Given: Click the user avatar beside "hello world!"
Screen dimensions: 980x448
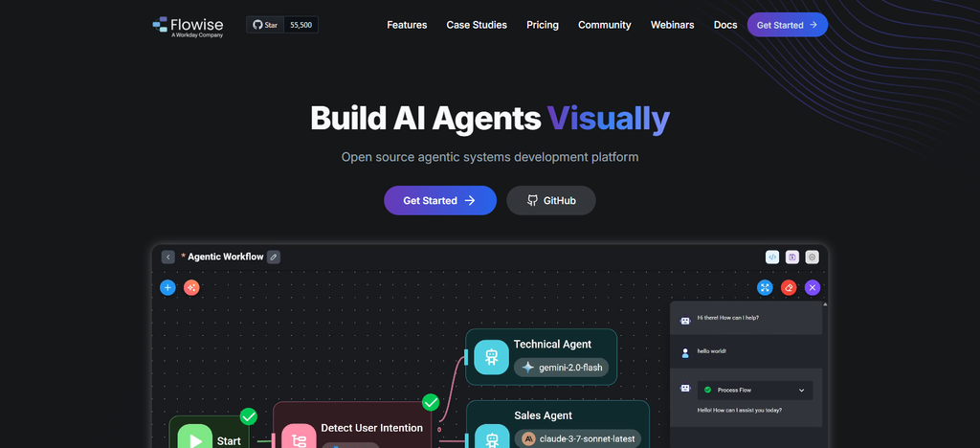Looking at the screenshot, I should tap(685, 353).
